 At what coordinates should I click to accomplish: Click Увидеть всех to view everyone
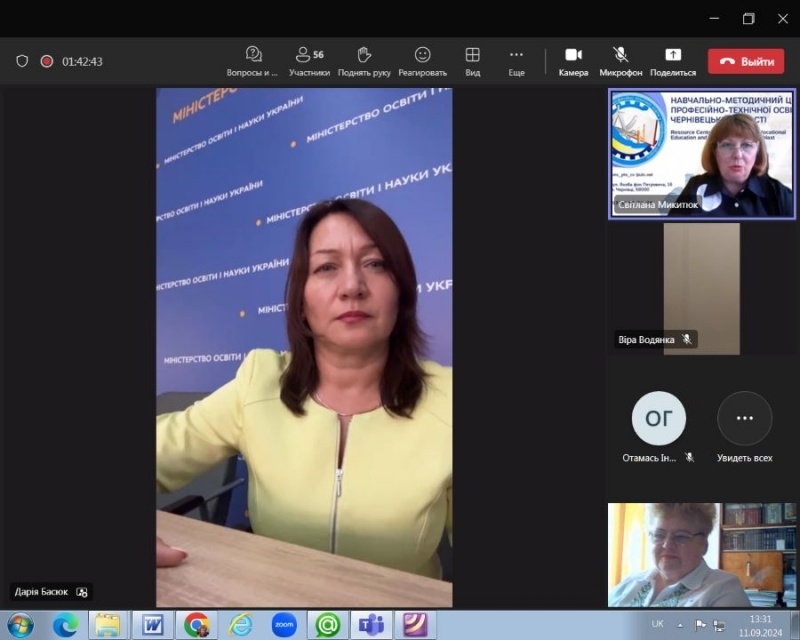tap(744, 419)
